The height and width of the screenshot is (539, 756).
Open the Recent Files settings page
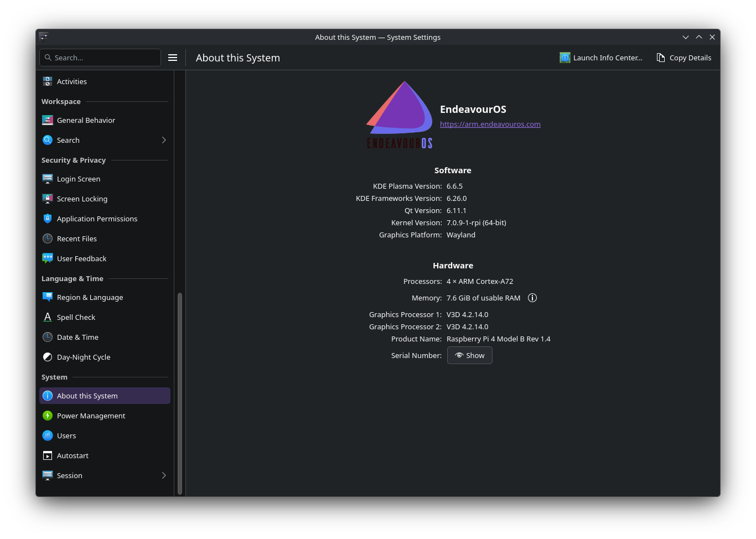tap(105, 239)
